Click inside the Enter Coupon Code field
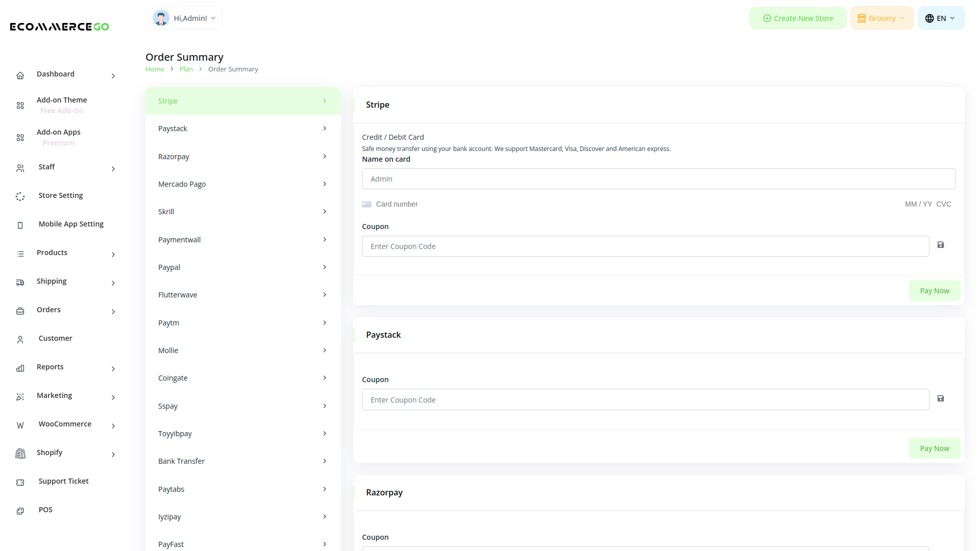Screen dimensions: 980x551 (645, 246)
